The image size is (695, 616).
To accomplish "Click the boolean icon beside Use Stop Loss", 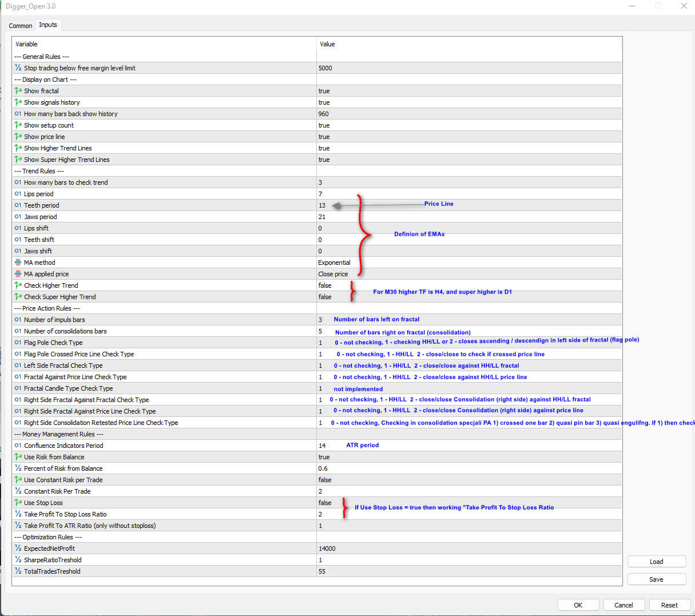I will tap(18, 503).
